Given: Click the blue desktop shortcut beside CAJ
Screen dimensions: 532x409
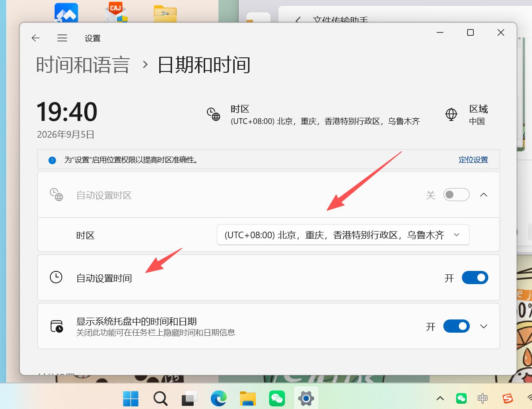Looking at the screenshot, I should 66,12.
